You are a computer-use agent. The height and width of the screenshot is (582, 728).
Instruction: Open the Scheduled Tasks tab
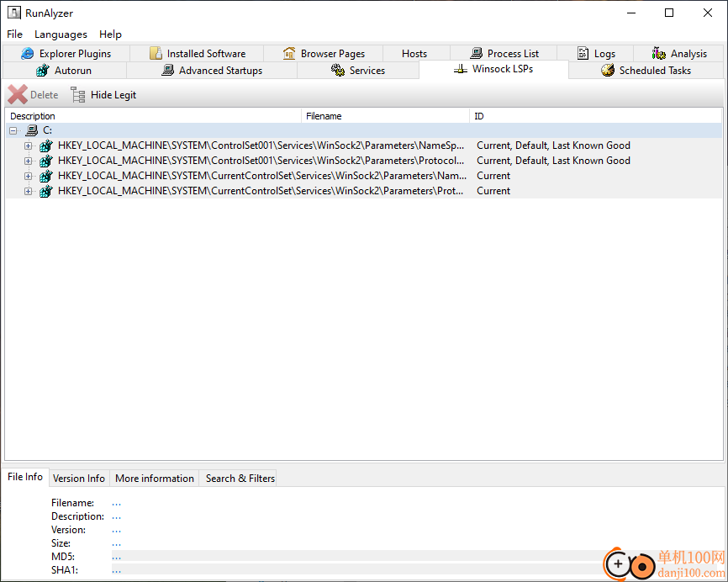646,71
